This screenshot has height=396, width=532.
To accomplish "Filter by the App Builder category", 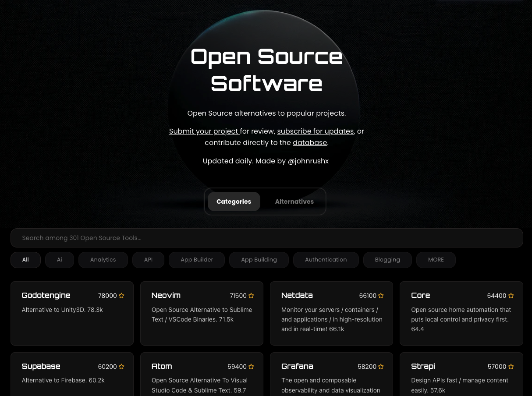I will (197, 260).
